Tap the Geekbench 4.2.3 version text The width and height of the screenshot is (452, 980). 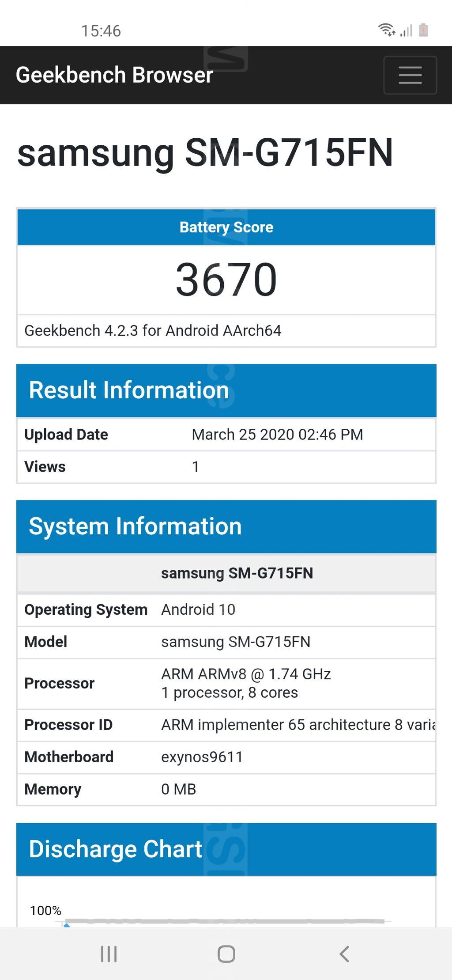[x=153, y=331]
